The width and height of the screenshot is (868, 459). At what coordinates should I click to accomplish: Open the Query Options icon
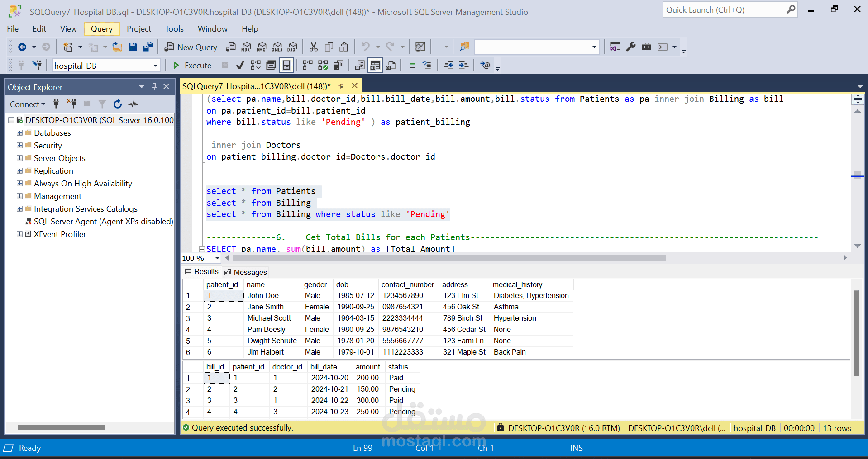pos(271,66)
